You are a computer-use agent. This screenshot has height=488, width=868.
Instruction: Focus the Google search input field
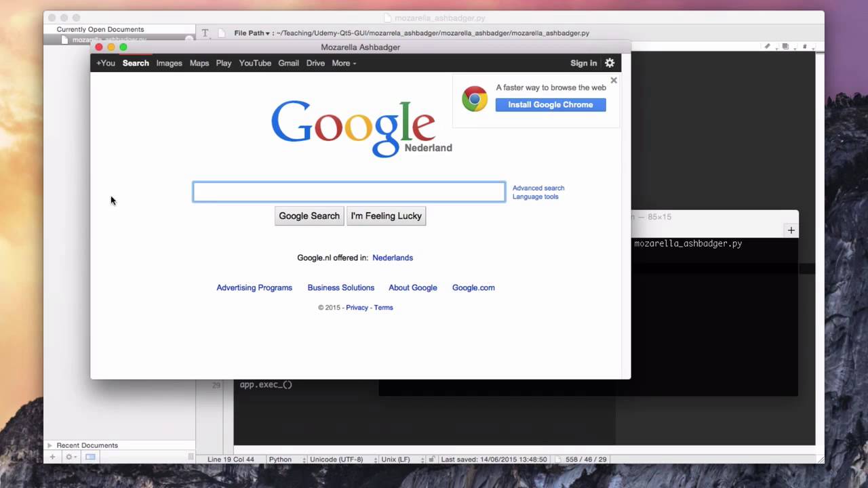[x=349, y=192]
